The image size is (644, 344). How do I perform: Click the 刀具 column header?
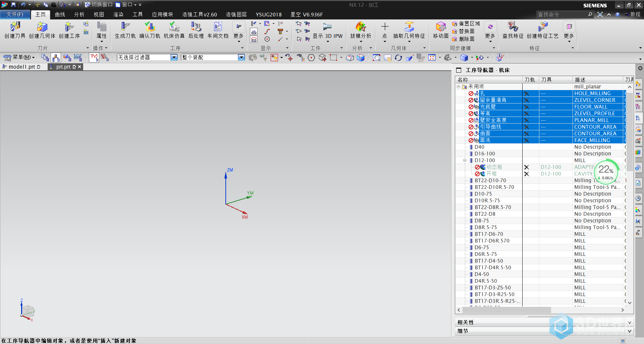point(556,80)
